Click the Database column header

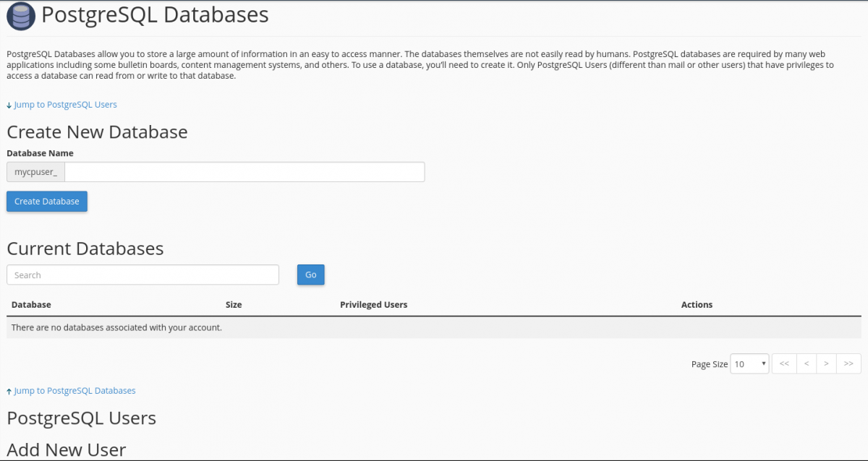pyautogui.click(x=31, y=304)
